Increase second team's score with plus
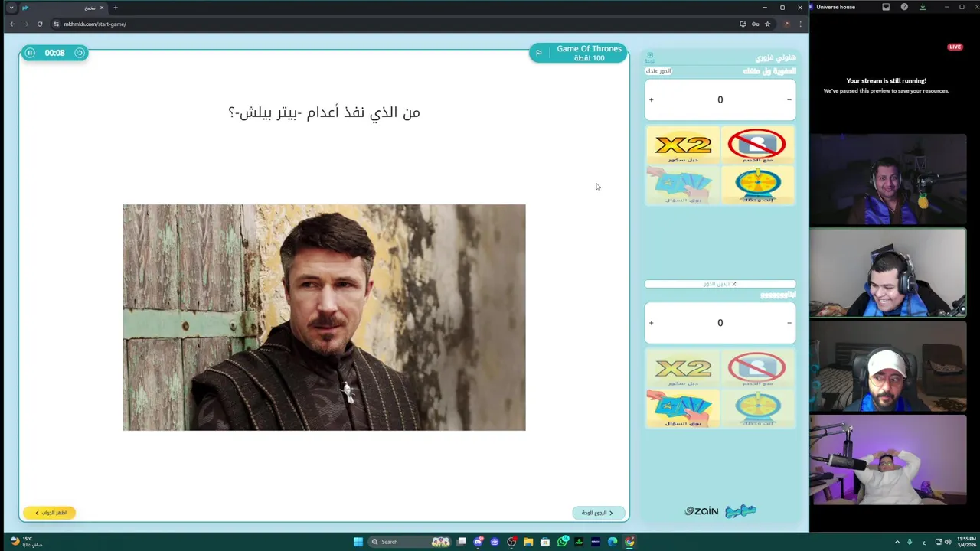980x551 pixels. (x=652, y=323)
